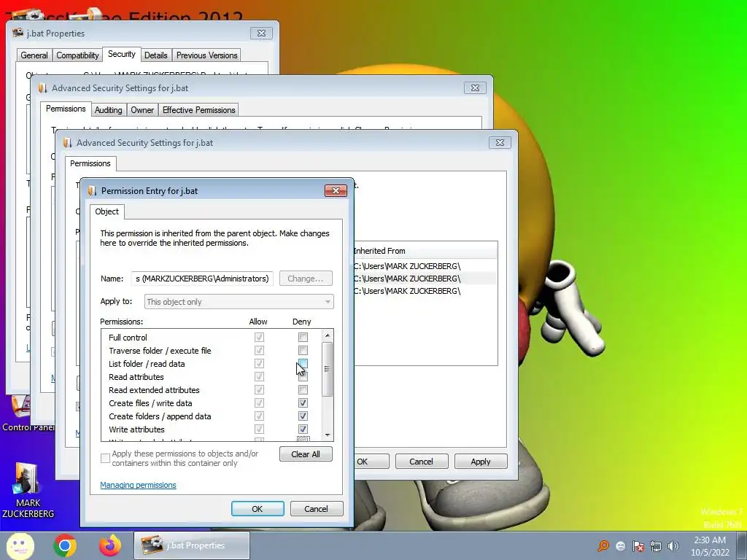Screen dimensions: 747x560
Task: Click the orange magnifier tray icon
Action: click(603, 545)
